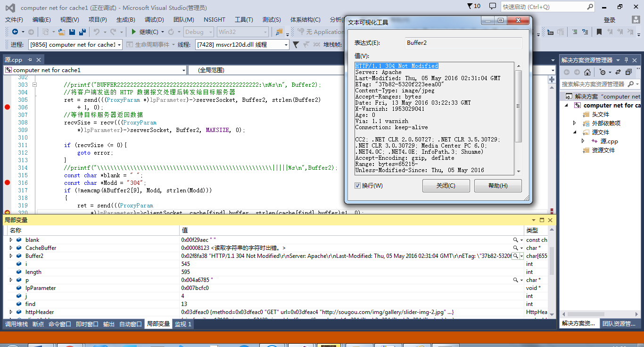Switch to the 调用堆栈 tab

coord(16,324)
